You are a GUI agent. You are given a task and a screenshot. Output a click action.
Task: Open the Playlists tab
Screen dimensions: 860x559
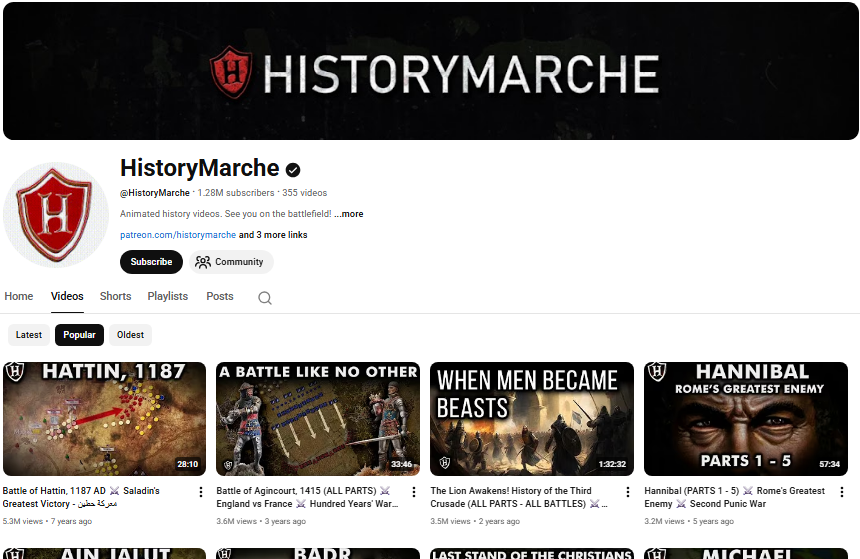tap(168, 296)
